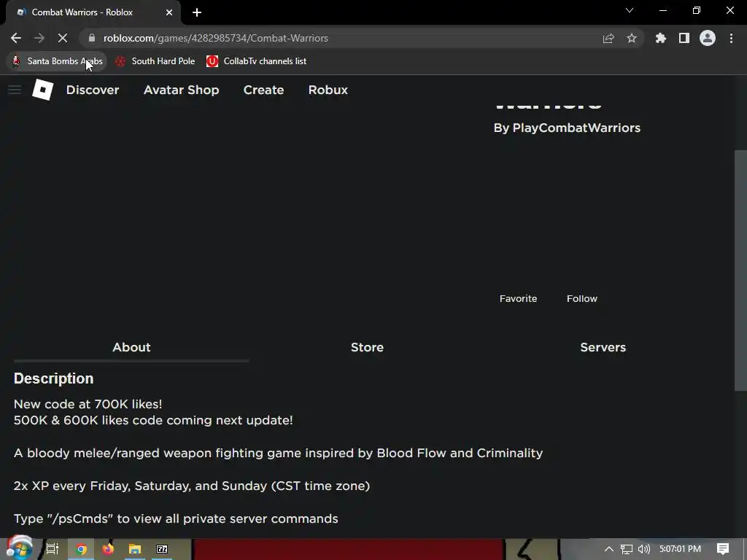Image resolution: width=747 pixels, height=560 pixels.
Task: Click the browser forward arrow
Action: 39,38
